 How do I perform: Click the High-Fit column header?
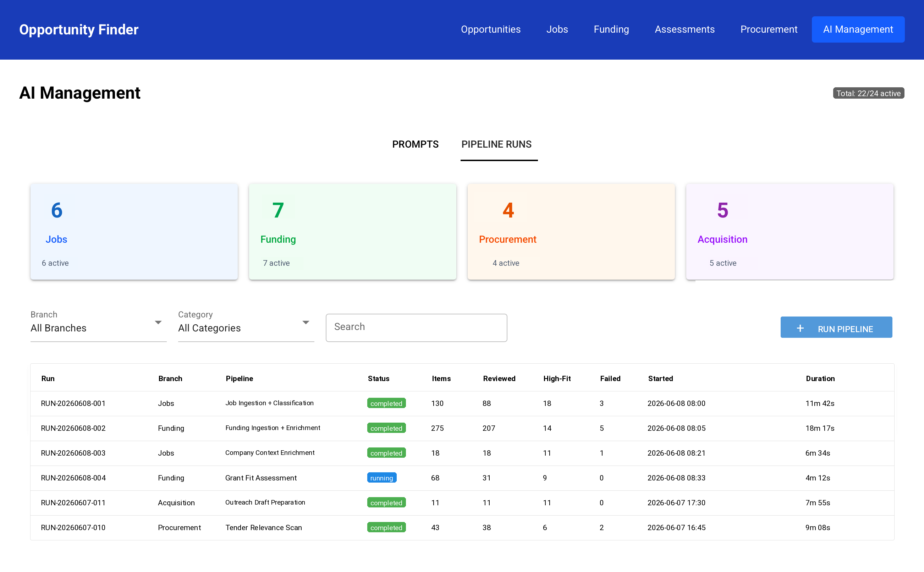pos(557,378)
